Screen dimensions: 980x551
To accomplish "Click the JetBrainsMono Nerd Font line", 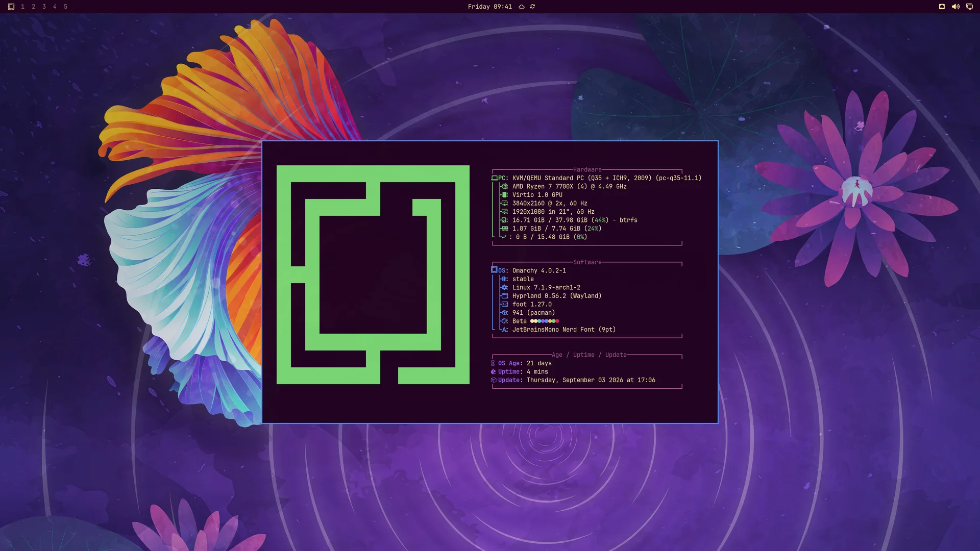I will [564, 330].
